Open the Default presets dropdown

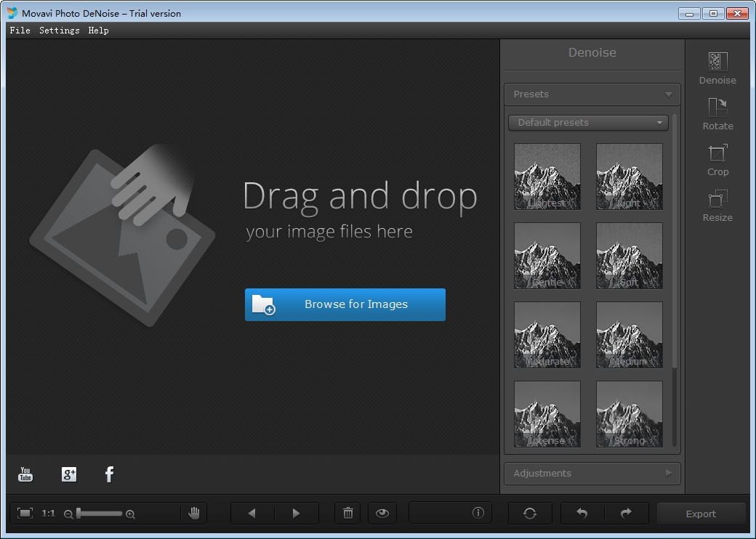tap(588, 122)
